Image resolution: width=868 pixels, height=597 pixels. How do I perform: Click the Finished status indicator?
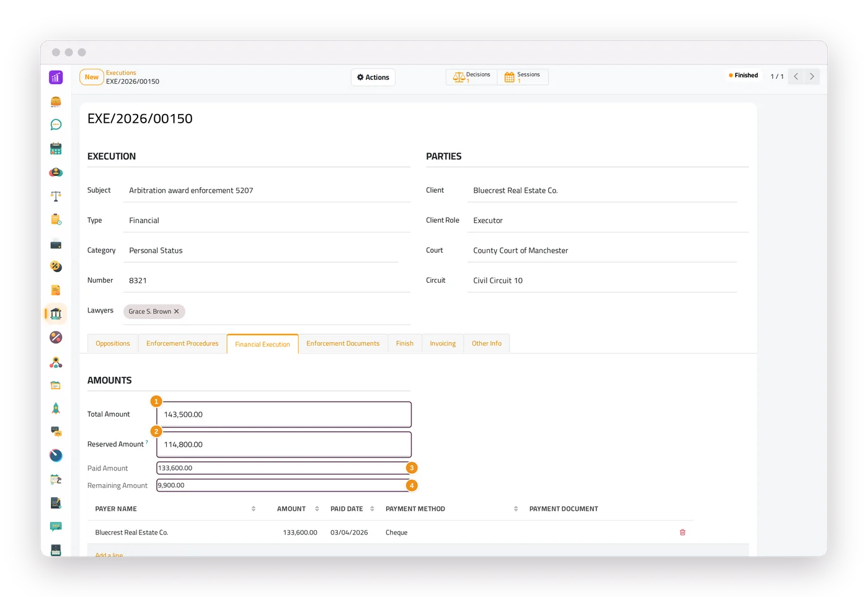[743, 76]
